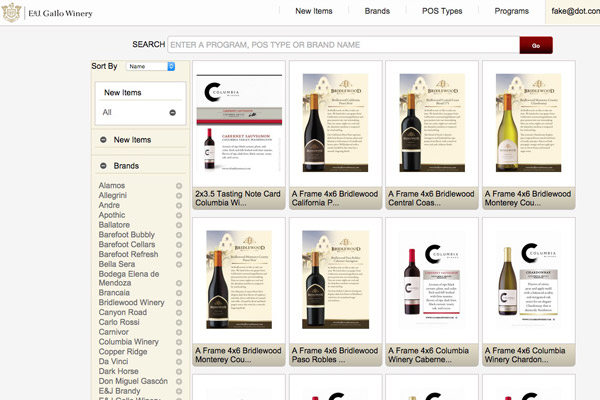This screenshot has width=600, height=400.
Task: Open Columbia Winery Chardon... A Frame thumbnail
Action: (529, 281)
